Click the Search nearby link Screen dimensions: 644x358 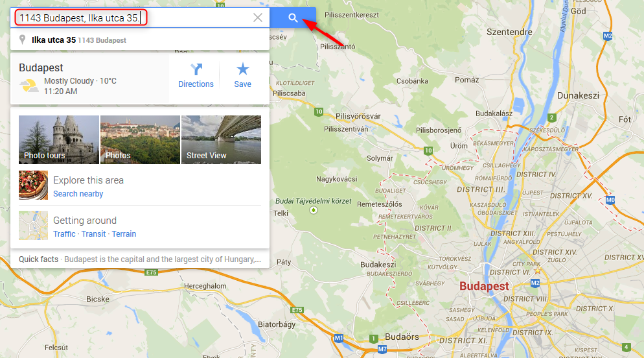pyautogui.click(x=78, y=194)
